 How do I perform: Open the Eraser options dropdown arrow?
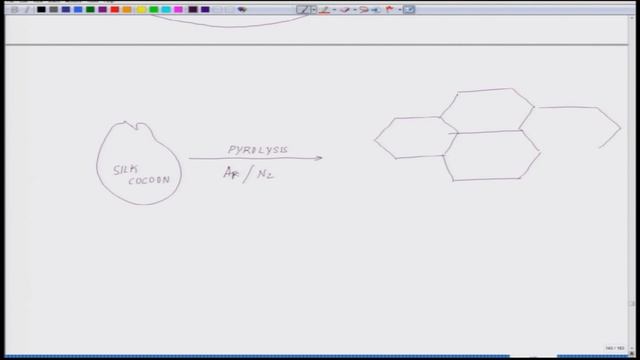(355, 9)
